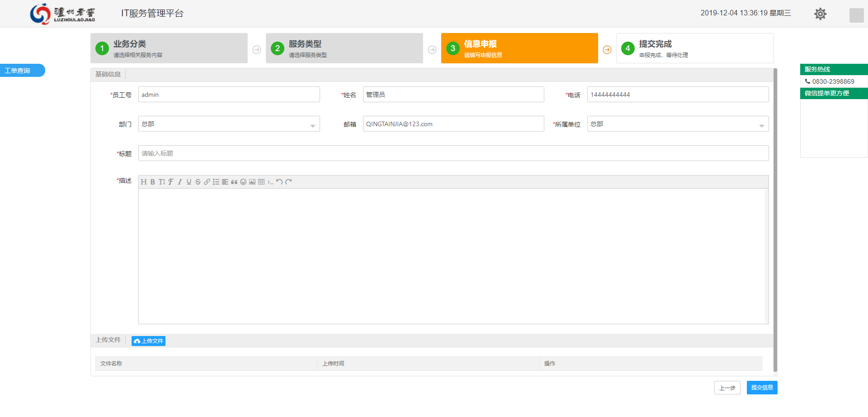Open the heading style menu
The image size is (868, 417).
point(144,182)
